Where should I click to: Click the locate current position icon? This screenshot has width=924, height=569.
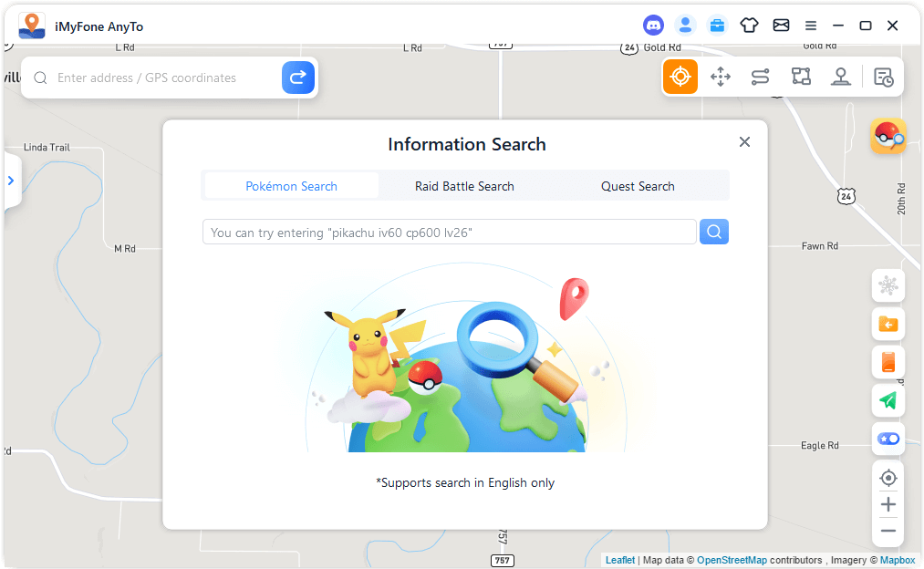(888, 478)
